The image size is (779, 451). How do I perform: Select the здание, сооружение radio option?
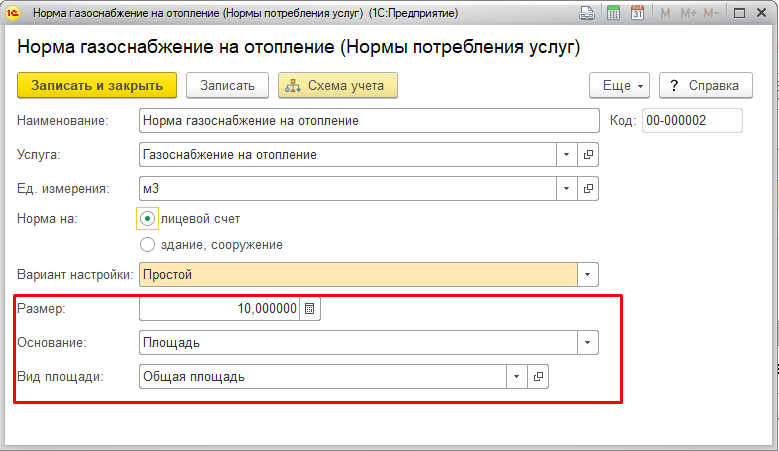pyautogui.click(x=148, y=244)
